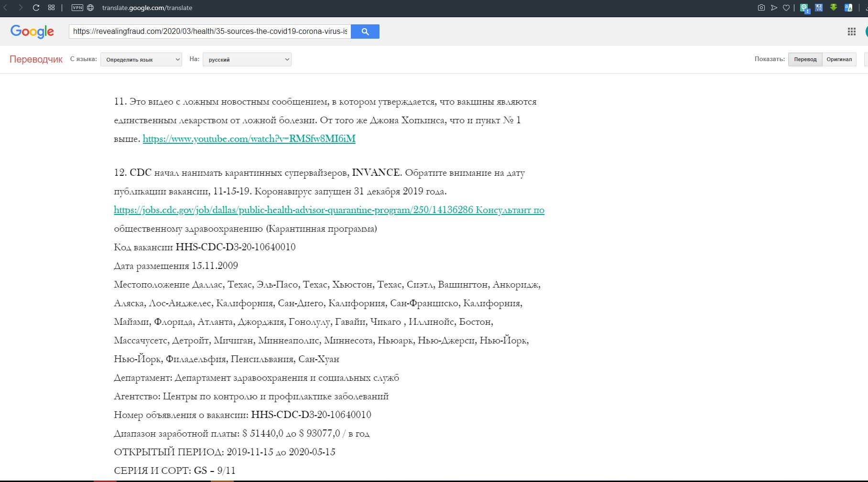The image size is (868, 482).
Task: Open the Google apps grid launcher
Action: pyautogui.click(x=852, y=32)
